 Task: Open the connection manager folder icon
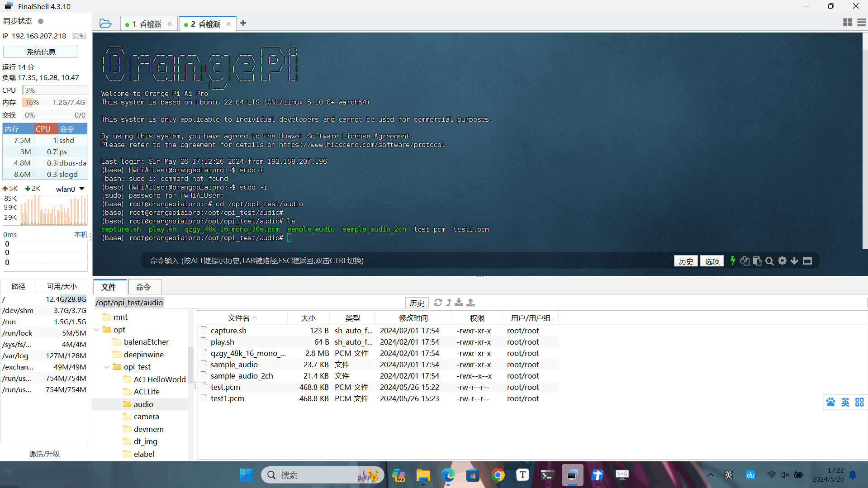[x=105, y=23]
